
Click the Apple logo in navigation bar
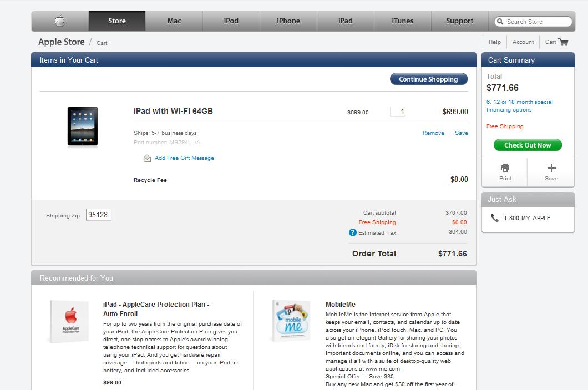tap(60, 21)
